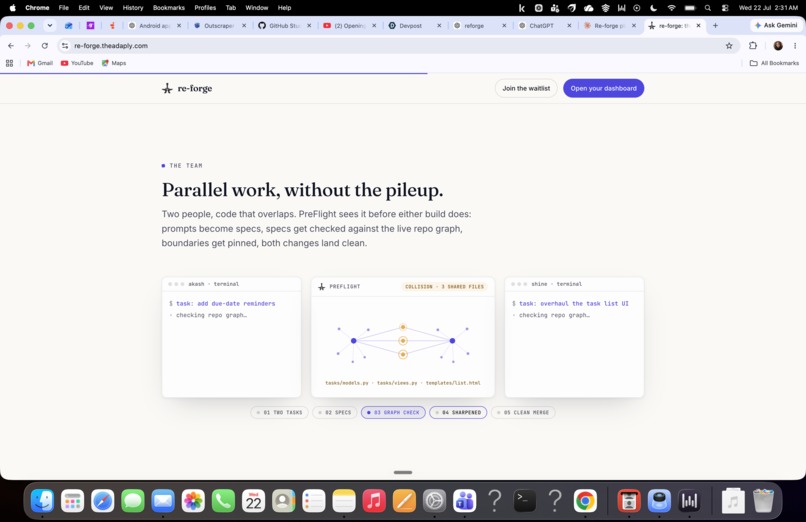Open Google Chrome from the Dock

[585, 500]
